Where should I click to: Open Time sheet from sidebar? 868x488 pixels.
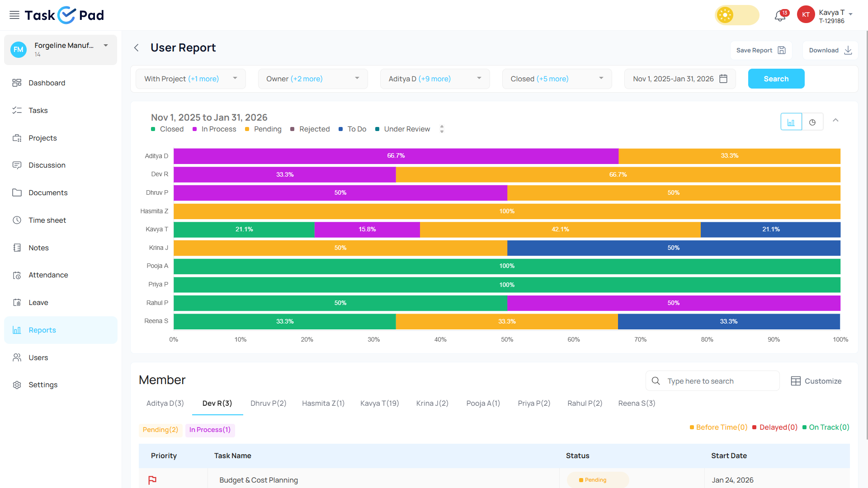[47, 220]
